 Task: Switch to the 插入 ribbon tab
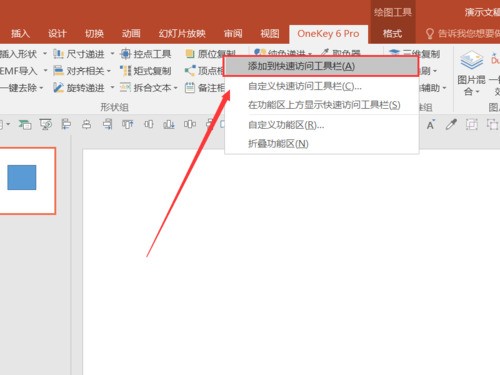20,34
